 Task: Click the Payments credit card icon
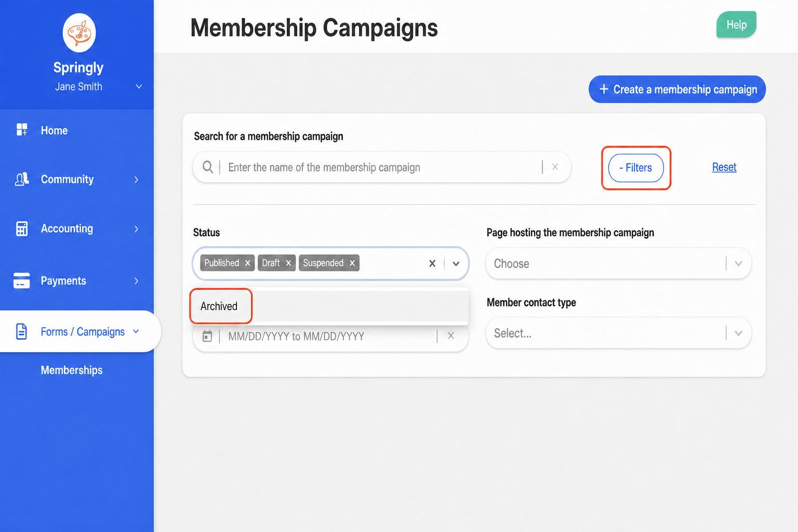(21, 281)
